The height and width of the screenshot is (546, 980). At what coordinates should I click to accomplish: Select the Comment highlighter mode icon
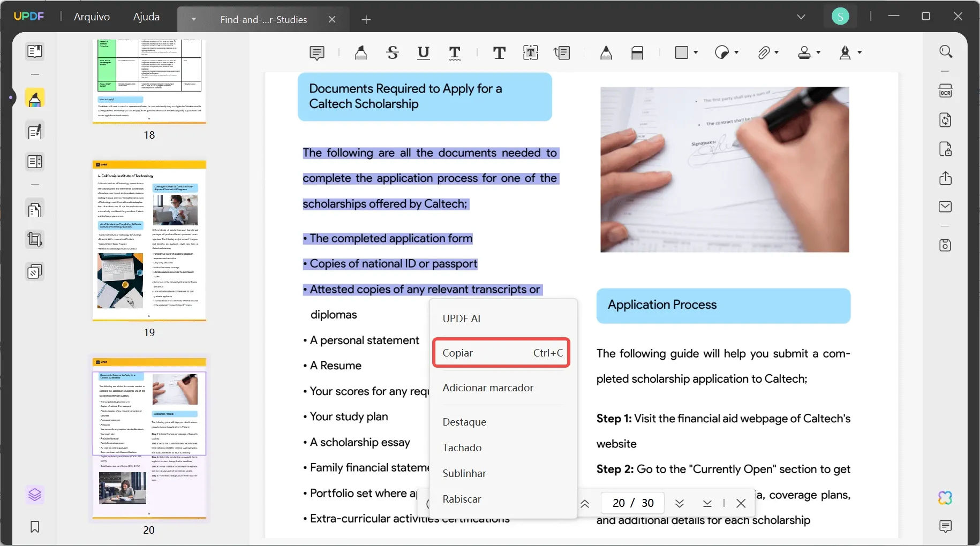35,99
